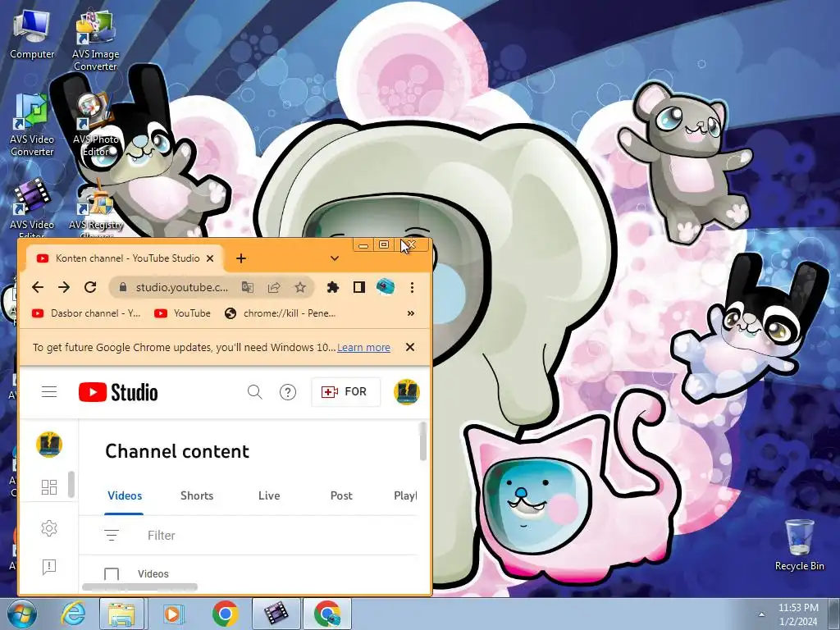The height and width of the screenshot is (630, 840).
Task: Open AVS Video Editor taskbar icon
Action: coord(276,614)
